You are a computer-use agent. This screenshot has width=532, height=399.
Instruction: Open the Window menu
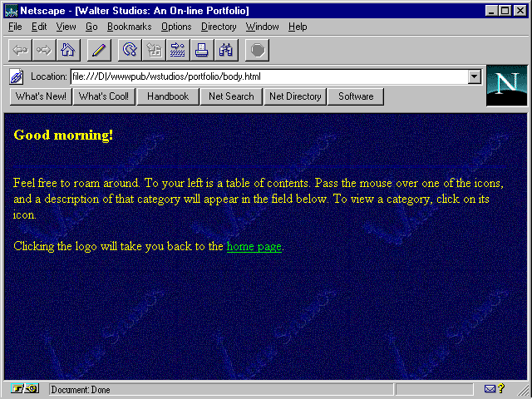[263, 27]
